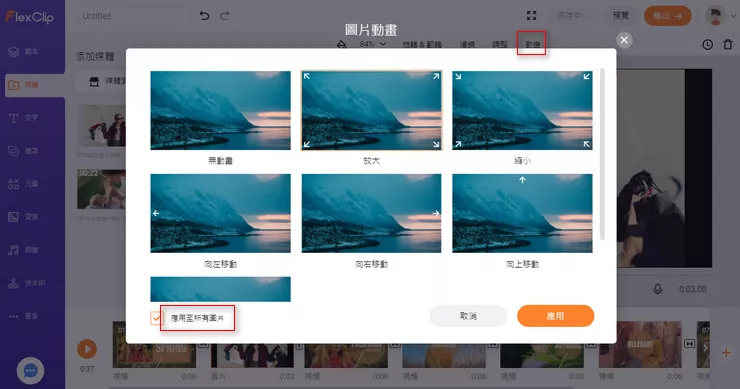This screenshot has width=740, height=389.
Task: Click the FlexClip logo
Action: [29, 17]
